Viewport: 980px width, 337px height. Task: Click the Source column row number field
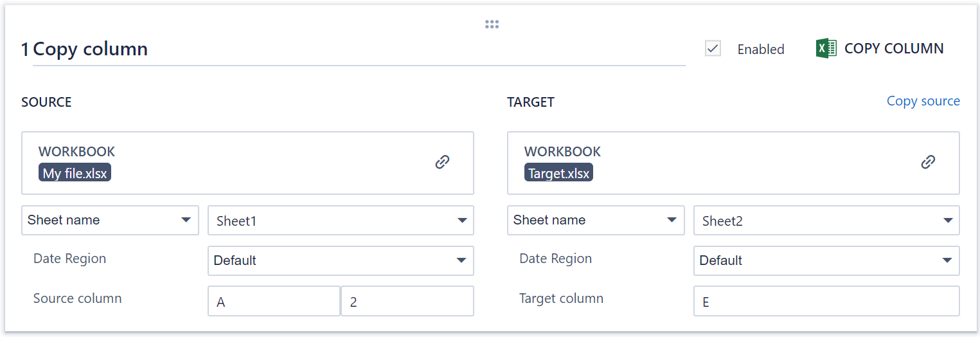pyautogui.click(x=407, y=302)
